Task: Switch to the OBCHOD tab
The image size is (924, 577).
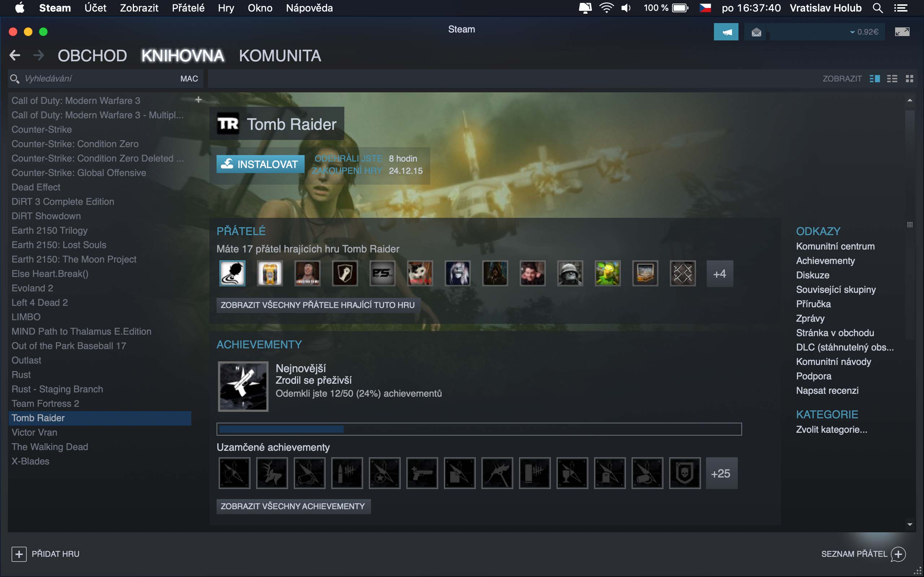Action: click(92, 56)
